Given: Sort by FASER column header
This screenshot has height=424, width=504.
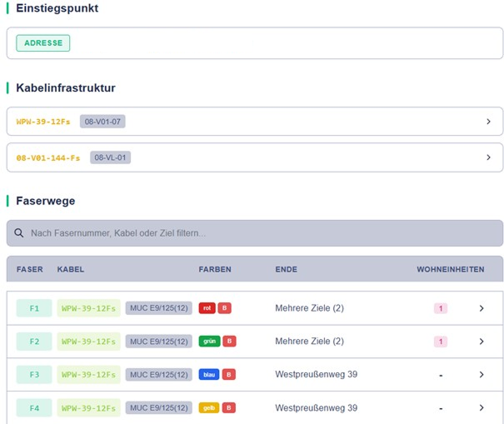Looking at the screenshot, I should pos(29,269).
